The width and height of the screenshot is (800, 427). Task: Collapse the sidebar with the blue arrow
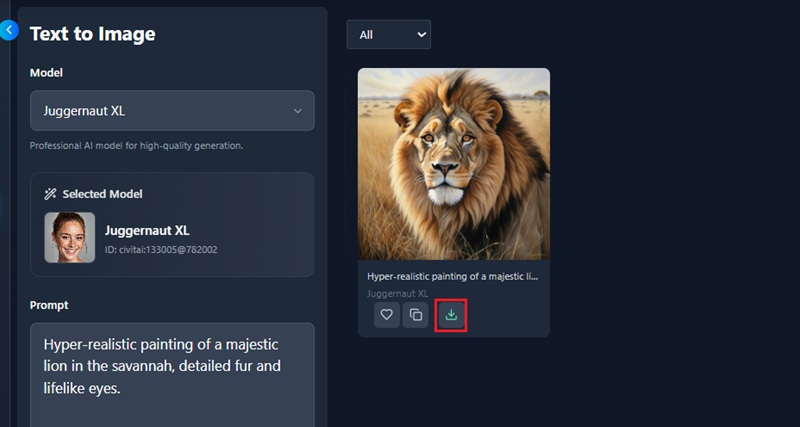(x=9, y=30)
